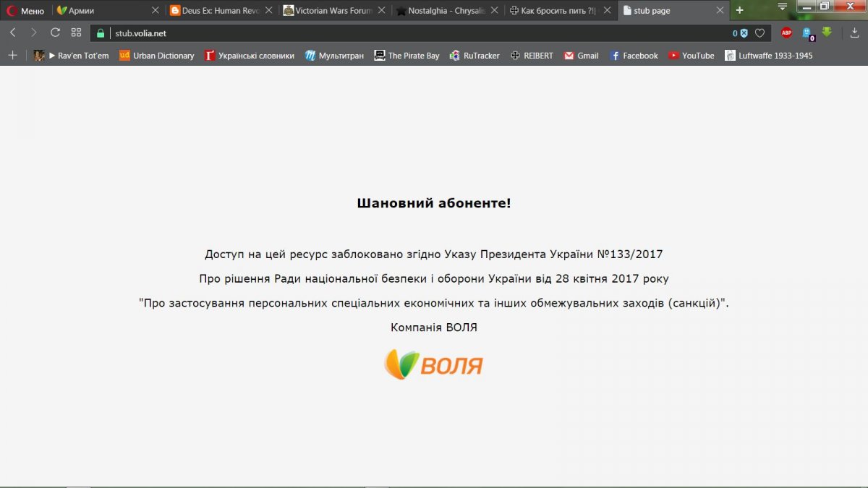Open a new tab with plus button
Viewport: 868px width, 488px height.
[x=739, y=10]
